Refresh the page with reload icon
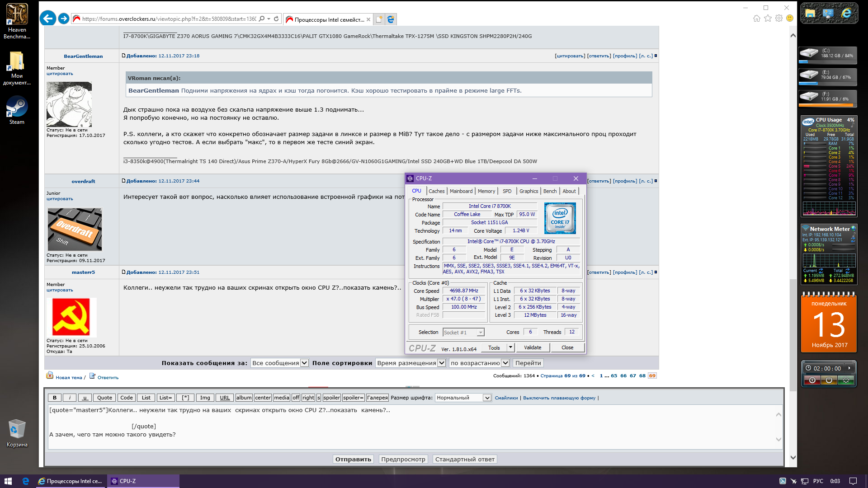Viewport: 868px width, 488px height. [276, 19]
